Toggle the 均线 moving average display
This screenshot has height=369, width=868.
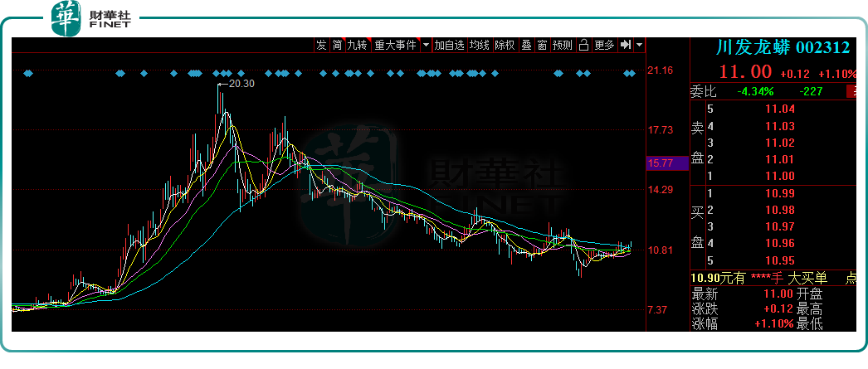tap(480, 45)
